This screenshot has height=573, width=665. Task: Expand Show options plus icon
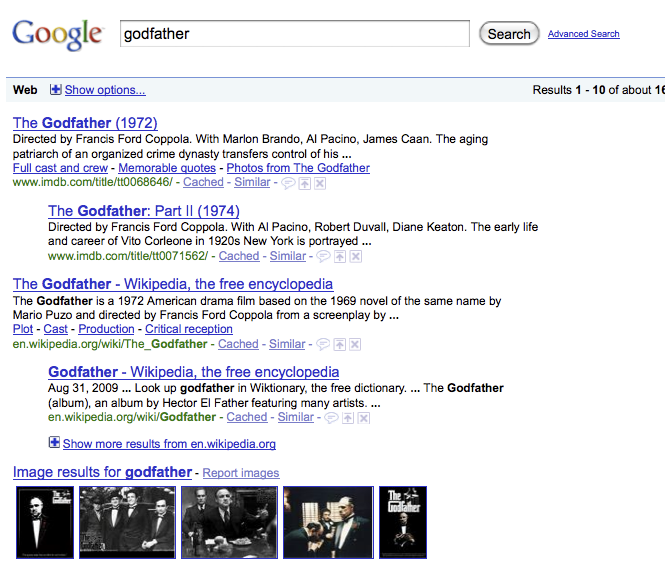[55, 89]
